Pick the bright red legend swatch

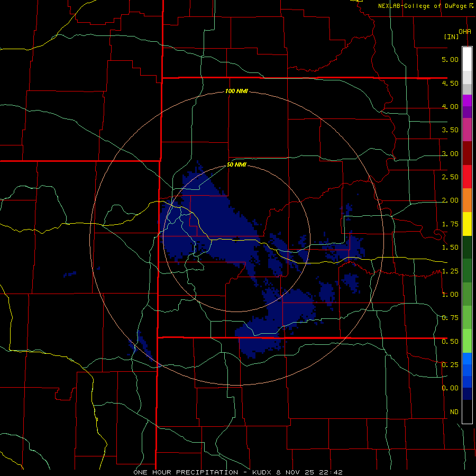[x=467, y=177]
